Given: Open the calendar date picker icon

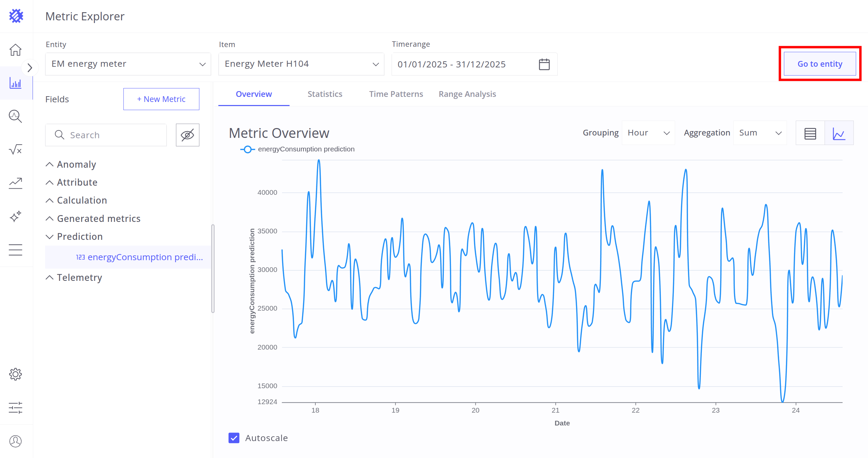Looking at the screenshot, I should pyautogui.click(x=544, y=64).
